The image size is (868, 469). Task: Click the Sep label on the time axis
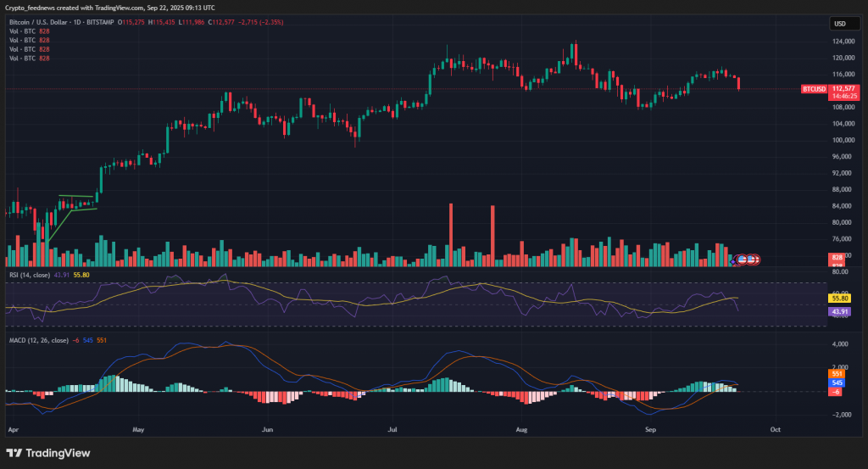650,431
